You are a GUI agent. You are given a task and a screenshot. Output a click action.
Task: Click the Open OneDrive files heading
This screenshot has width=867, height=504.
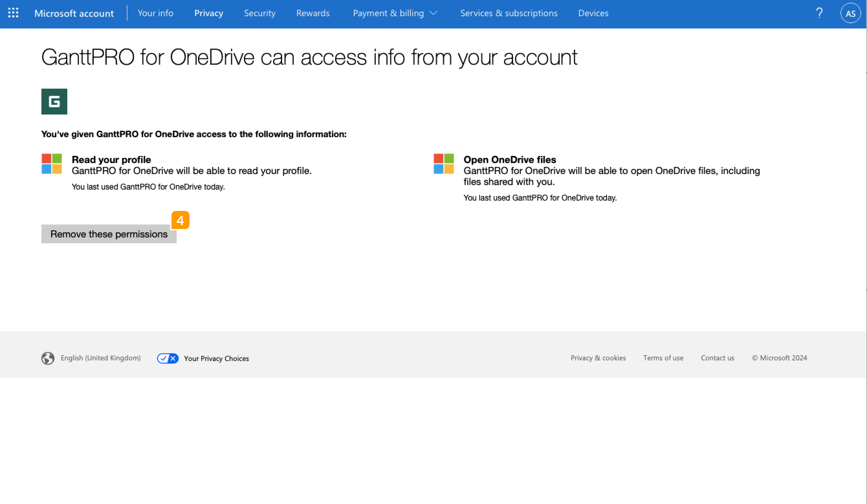[x=510, y=159]
